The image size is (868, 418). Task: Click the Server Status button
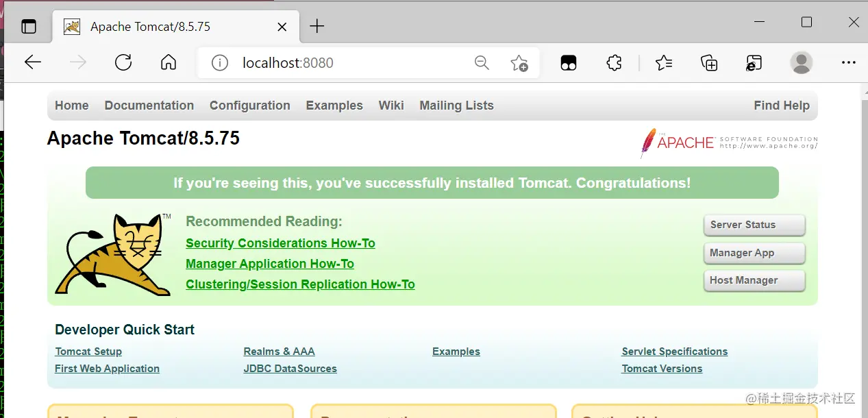click(754, 225)
